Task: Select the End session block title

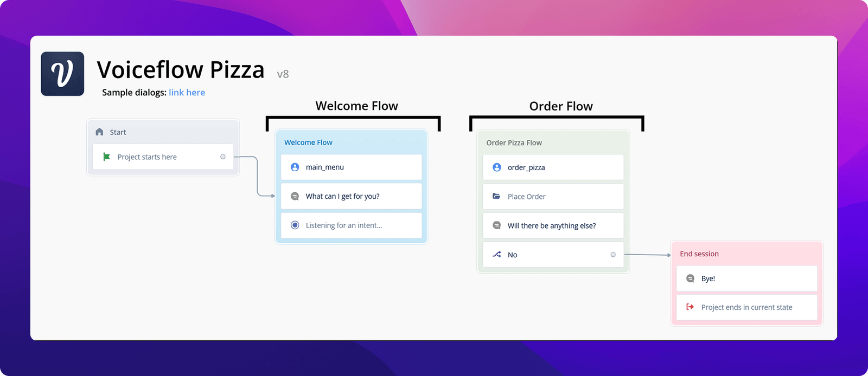Action: 699,254
